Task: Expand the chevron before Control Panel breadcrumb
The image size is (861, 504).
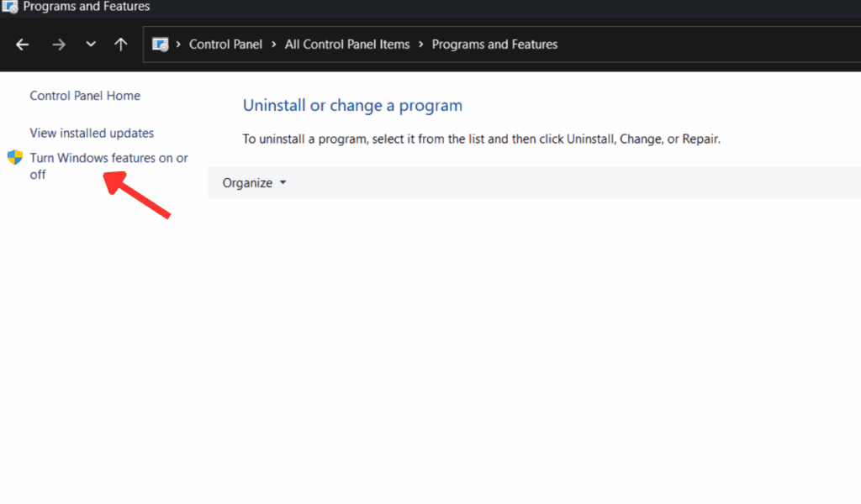Action: [x=178, y=45]
